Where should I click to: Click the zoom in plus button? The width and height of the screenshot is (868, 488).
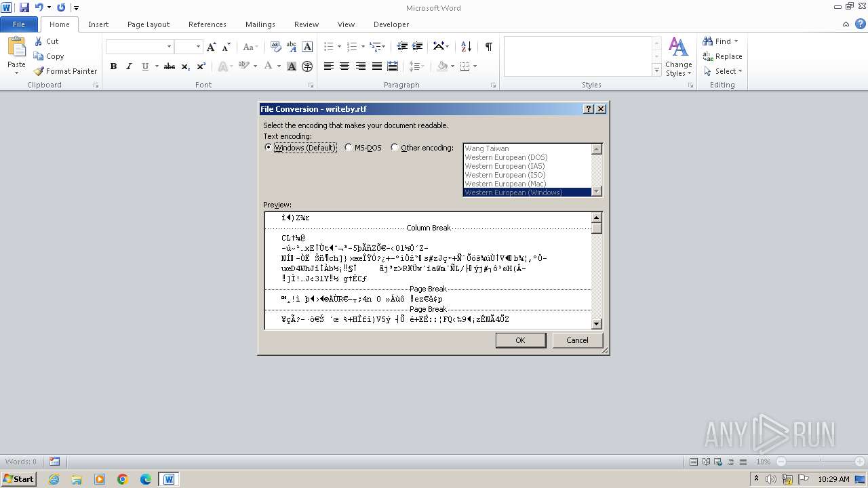(x=859, y=462)
